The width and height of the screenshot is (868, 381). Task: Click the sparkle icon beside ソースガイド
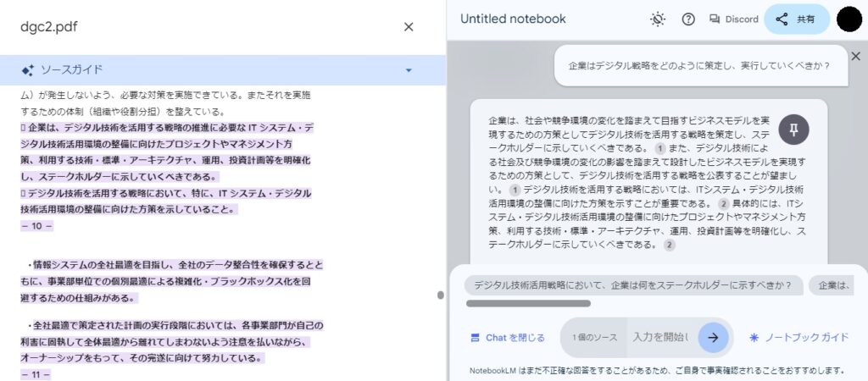pyautogui.click(x=27, y=70)
